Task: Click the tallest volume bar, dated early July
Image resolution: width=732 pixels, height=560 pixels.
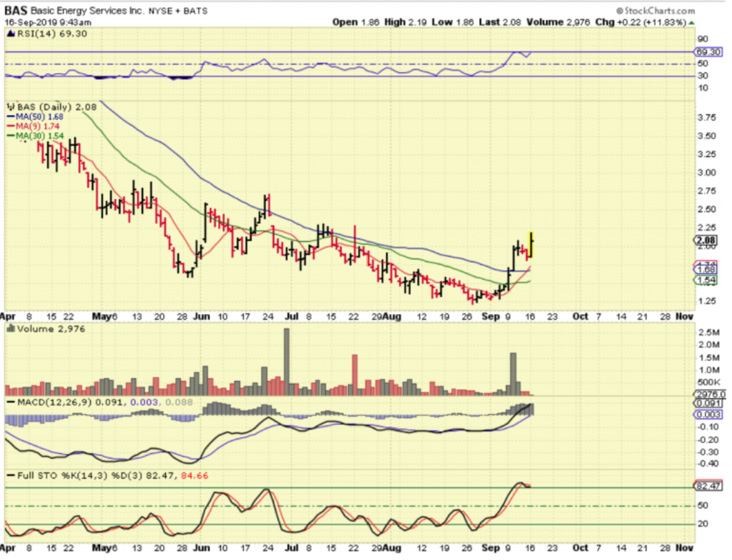Action: click(x=287, y=362)
